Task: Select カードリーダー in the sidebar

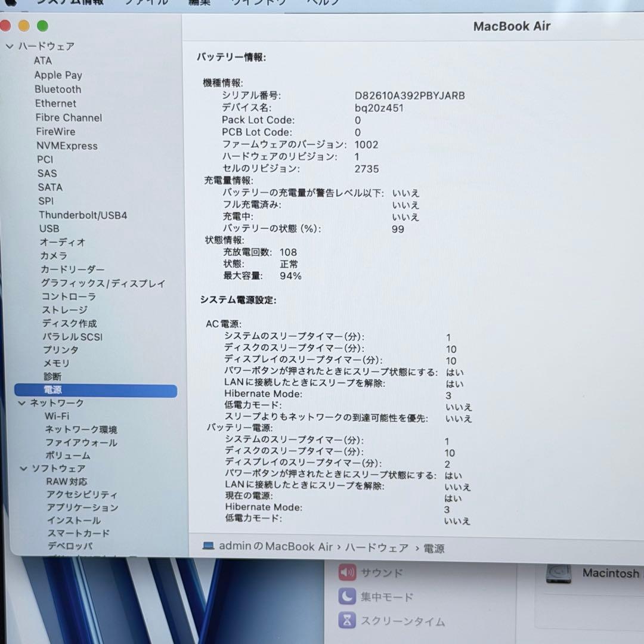Action: click(x=72, y=270)
